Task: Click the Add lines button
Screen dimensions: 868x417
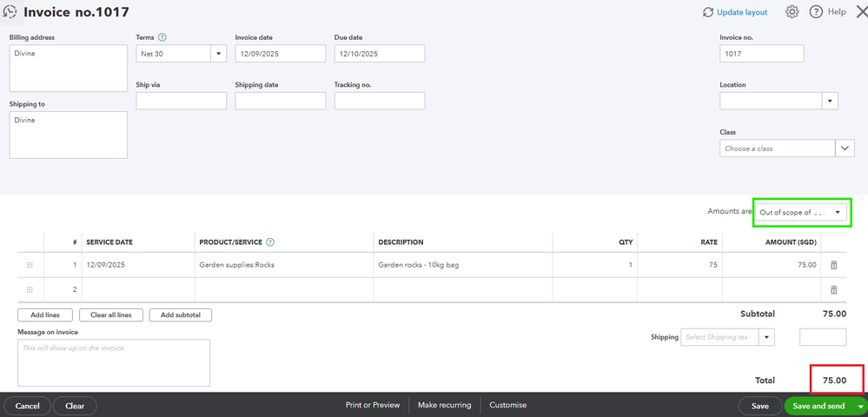Action: 45,315
